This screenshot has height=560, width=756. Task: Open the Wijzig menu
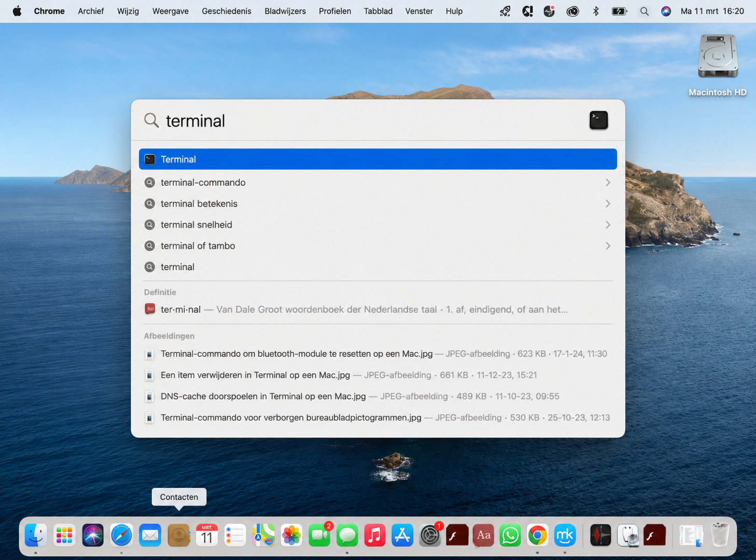[128, 11]
